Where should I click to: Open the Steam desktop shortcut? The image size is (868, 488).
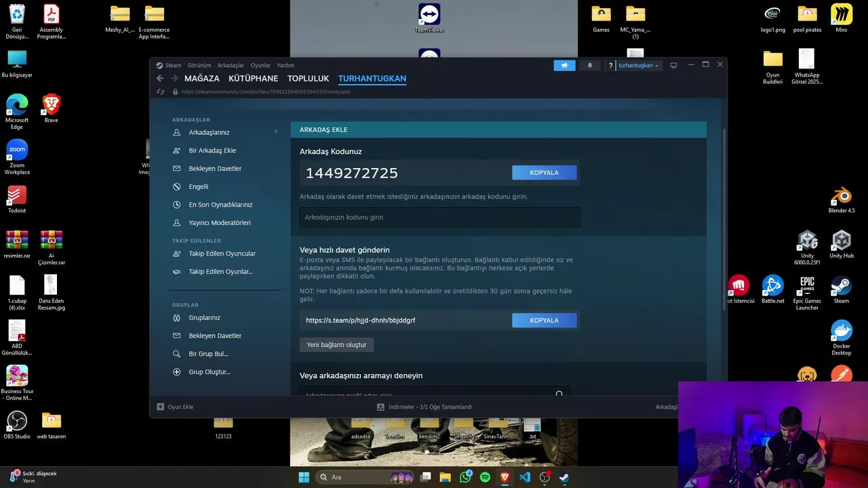[842, 289]
